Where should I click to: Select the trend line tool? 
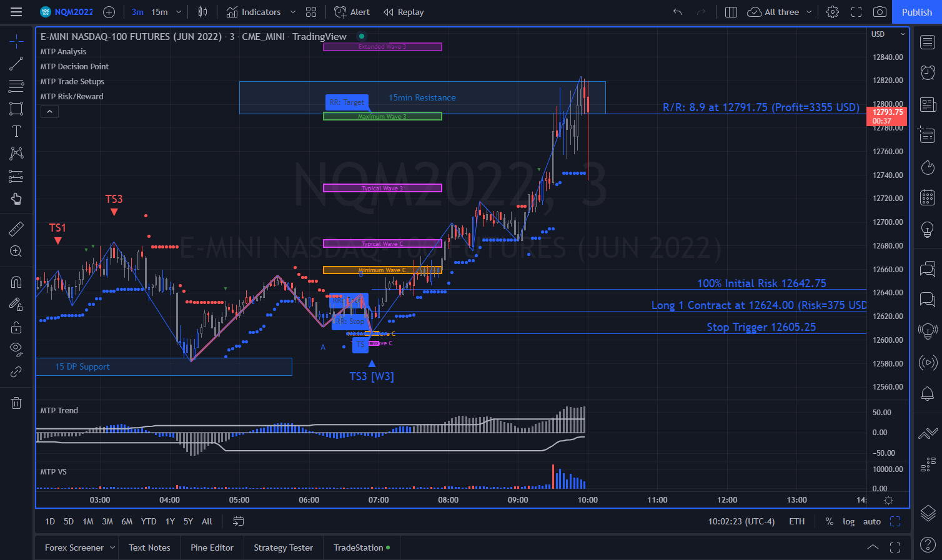coord(16,64)
